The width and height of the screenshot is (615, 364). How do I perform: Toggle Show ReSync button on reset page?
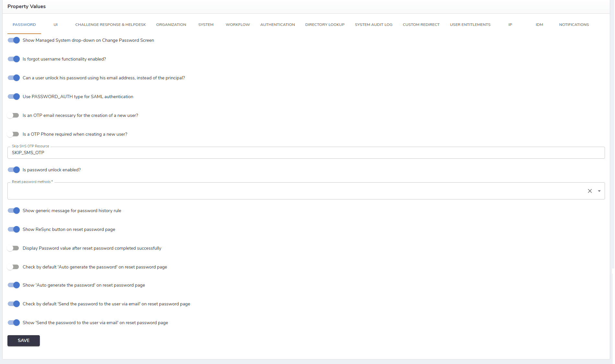[14, 230]
